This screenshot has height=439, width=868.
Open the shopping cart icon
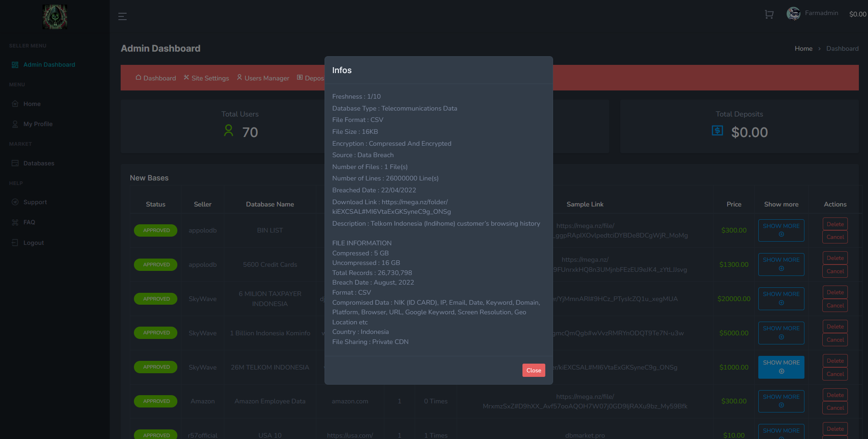click(x=769, y=14)
